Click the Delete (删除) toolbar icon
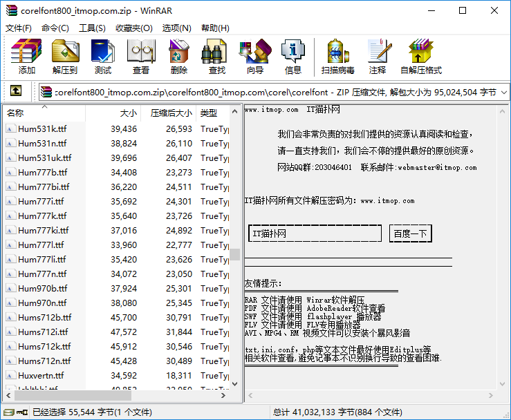 pyautogui.click(x=179, y=51)
